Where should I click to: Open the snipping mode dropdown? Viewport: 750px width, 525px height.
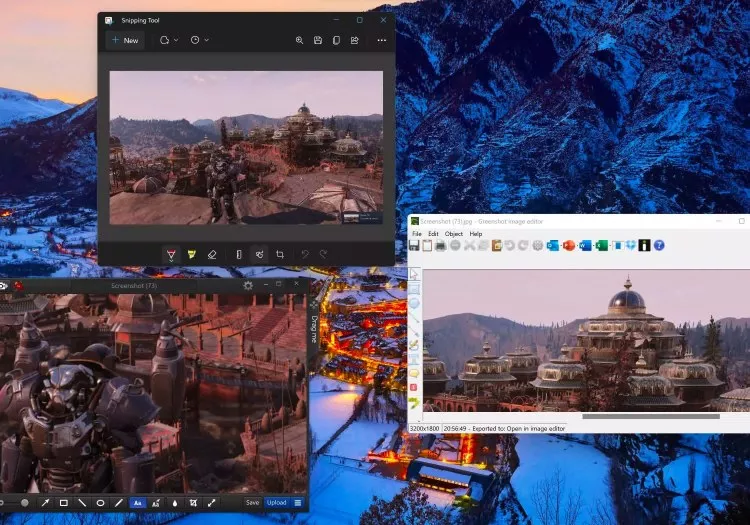pyautogui.click(x=169, y=40)
